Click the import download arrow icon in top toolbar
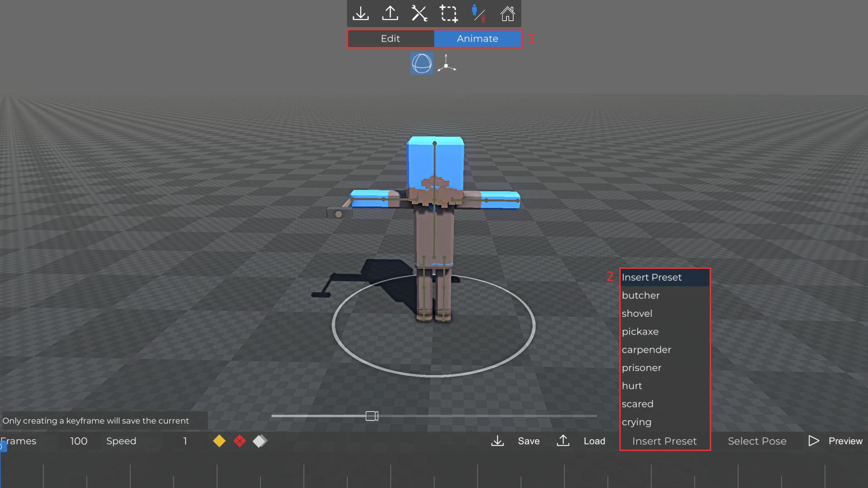 click(361, 14)
